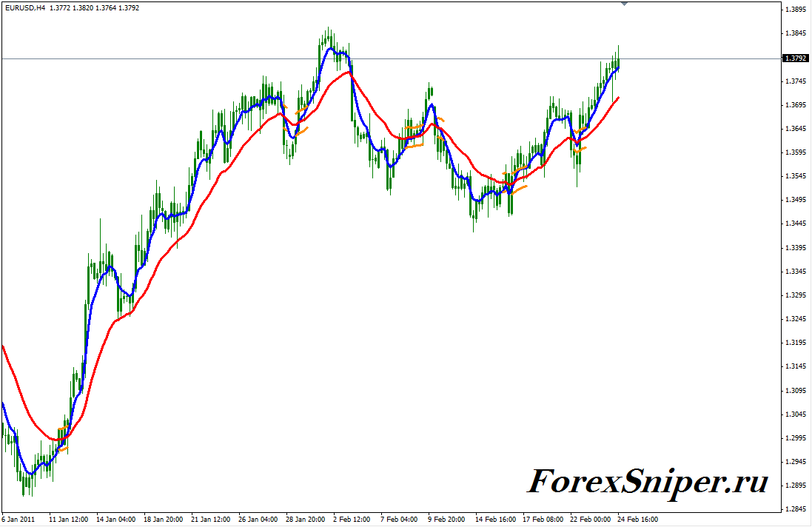Viewport: 812px width, 527px height.
Task: Click the 26 Jan 04:00 time label
Action: point(258,520)
